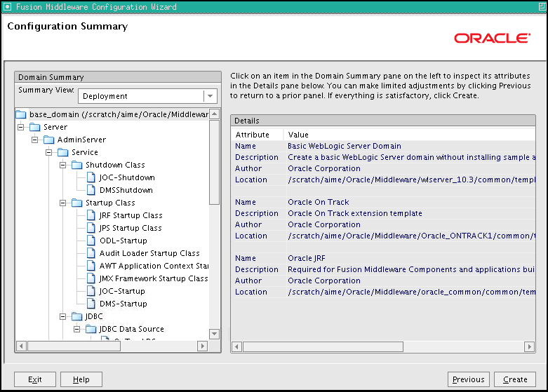Click the 'Oracle On Track' name value
Viewport: 548px width, 392px height.
pos(319,202)
